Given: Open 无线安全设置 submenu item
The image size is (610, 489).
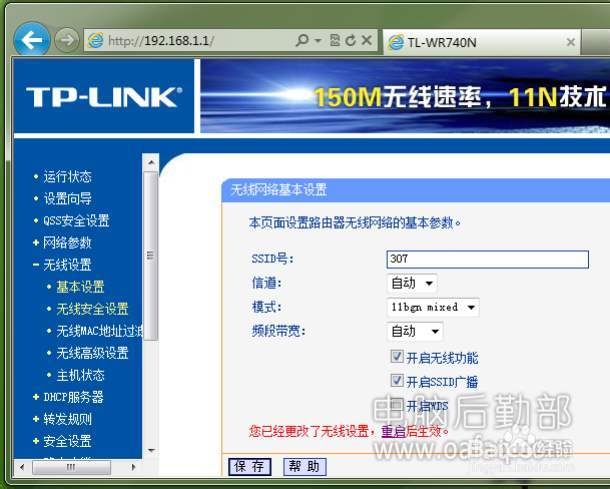Looking at the screenshot, I should pyautogui.click(x=92, y=309).
